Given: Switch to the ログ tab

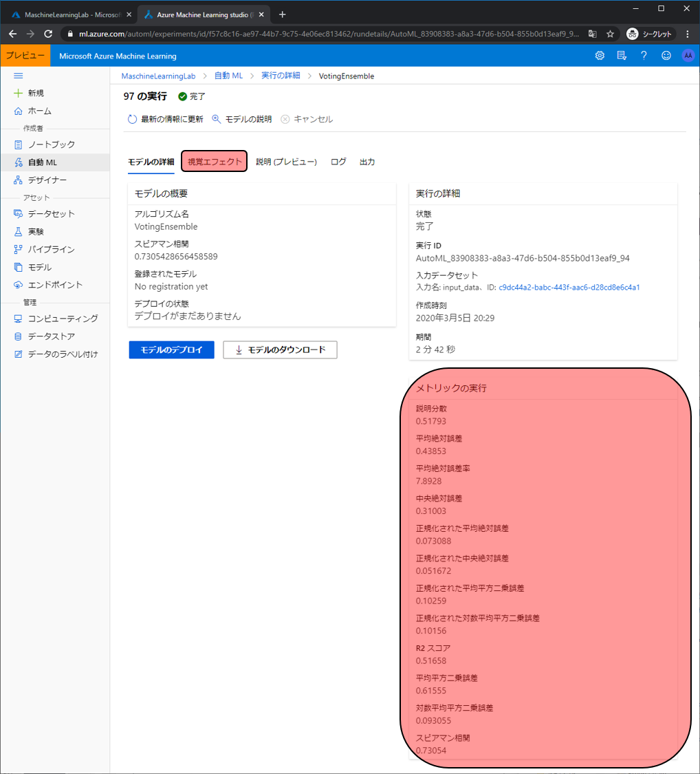Looking at the screenshot, I should (x=338, y=162).
